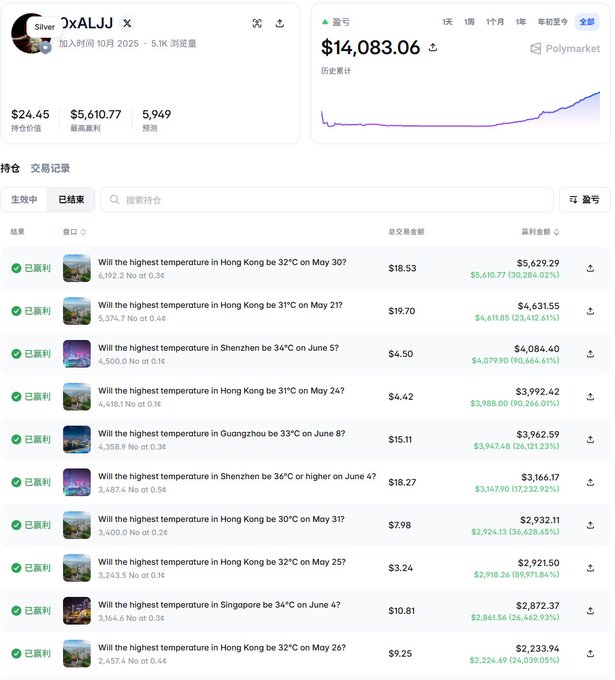The image size is (615, 680).
Task: Open market Hong Kong 30°C on May 31
Action: (x=221, y=519)
